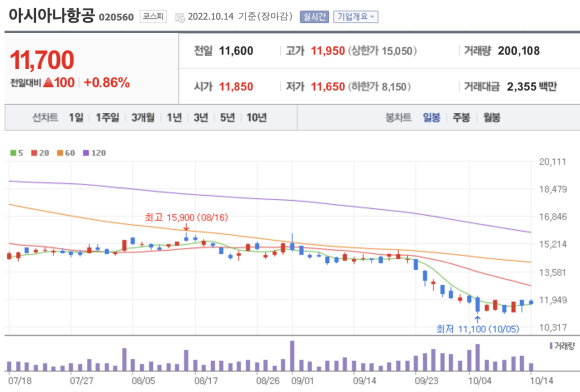The image size is (580, 392).
Task: Click the green 5-day average legend swatch
Action: pyautogui.click(x=13, y=153)
